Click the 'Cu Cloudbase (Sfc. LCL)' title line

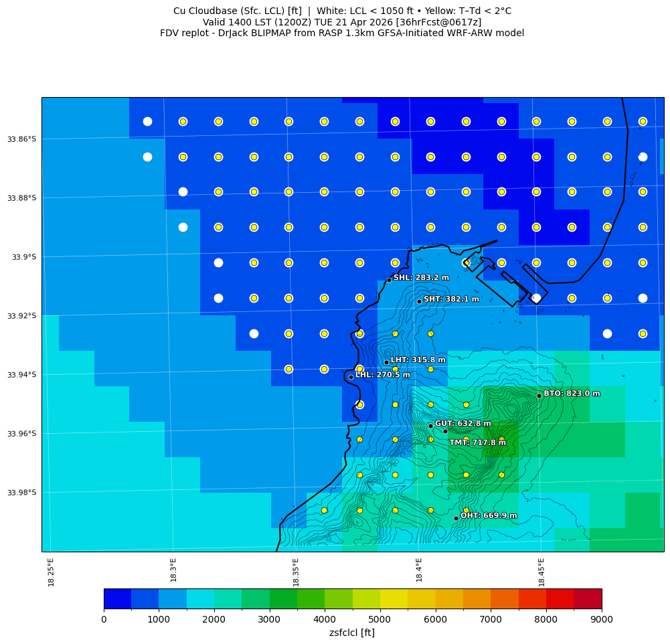(x=342, y=11)
